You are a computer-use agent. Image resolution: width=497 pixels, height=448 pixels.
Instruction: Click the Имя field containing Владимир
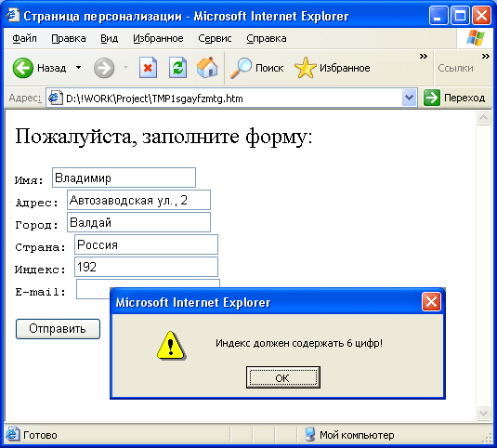(124, 178)
